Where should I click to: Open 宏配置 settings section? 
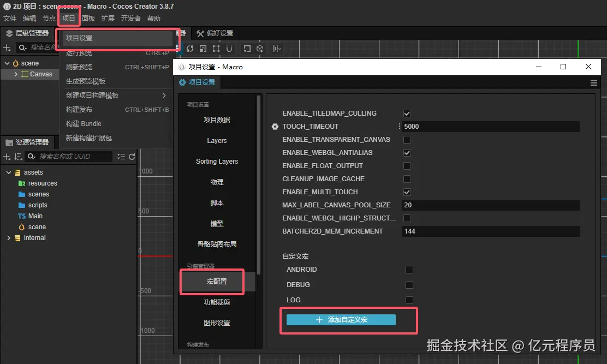click(217, 282)
